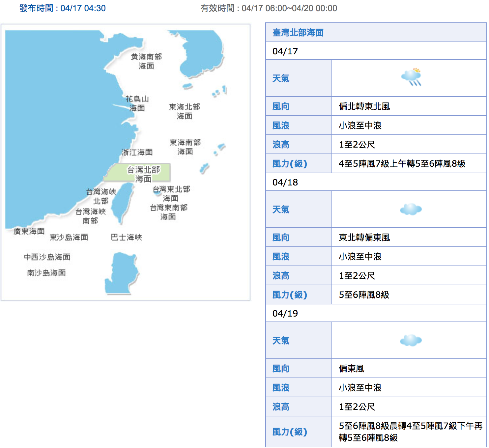The width and height of the screenshot is (489, 448).
Task: Open 台灣東北部海面 forecast on map
Action: [x=171, y=194]
